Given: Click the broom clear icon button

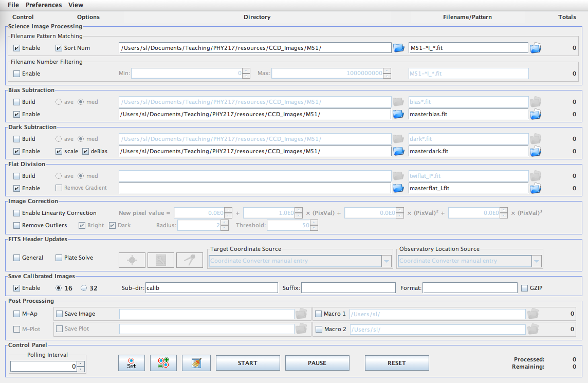Looking at the screenshot, I should tap(196, 363).
